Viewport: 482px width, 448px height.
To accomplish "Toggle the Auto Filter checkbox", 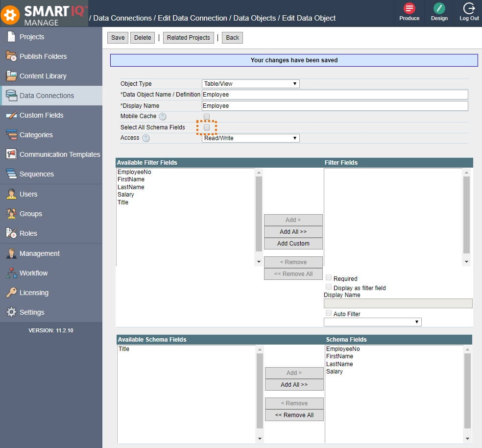I will tap(328, 313).
